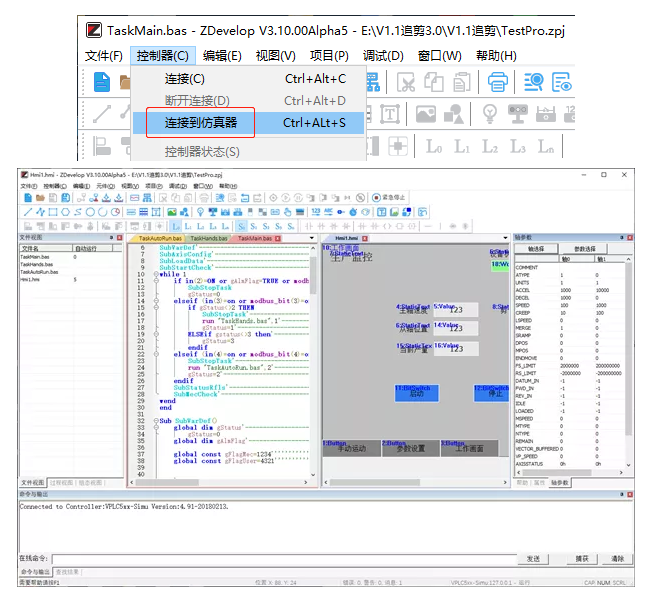
Task: Insert the 123 numeric value element
Action: tap(316, 212)
